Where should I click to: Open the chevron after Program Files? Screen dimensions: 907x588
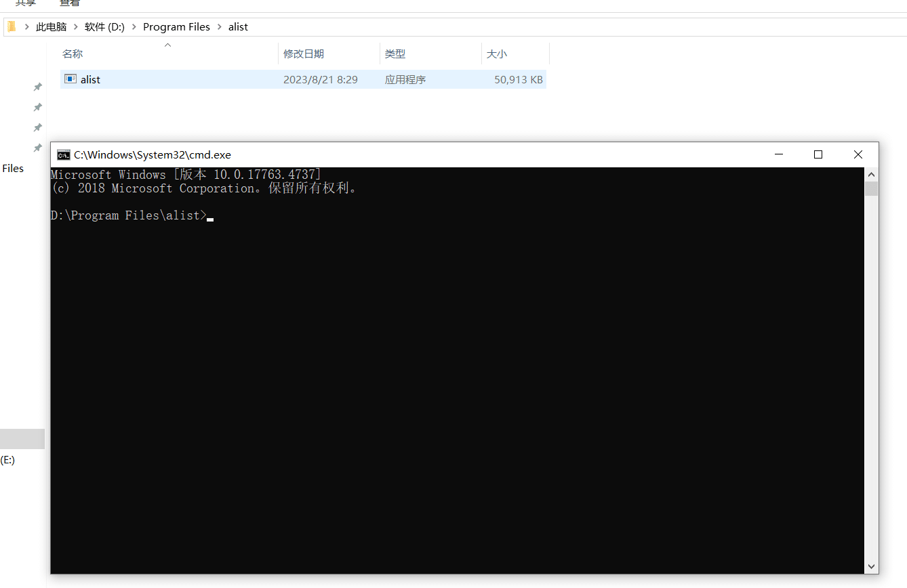(220, 27)
